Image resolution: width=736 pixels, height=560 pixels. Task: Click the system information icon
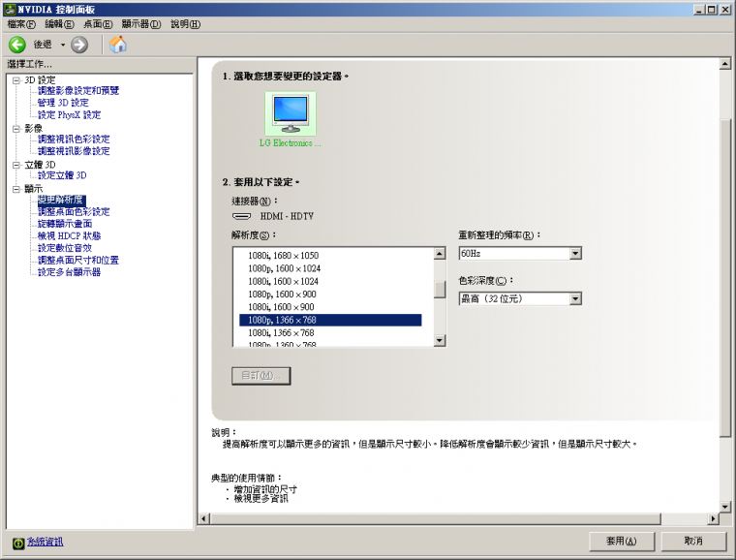point(18,544)
